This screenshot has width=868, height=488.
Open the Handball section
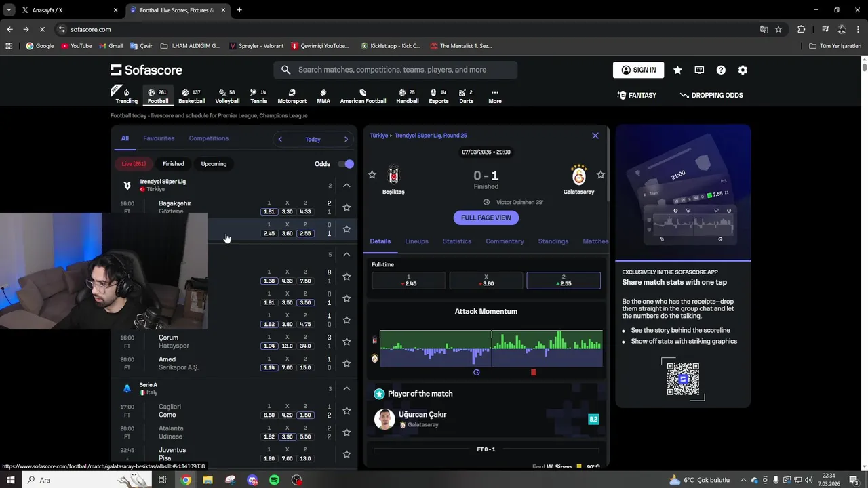(408, 96)
